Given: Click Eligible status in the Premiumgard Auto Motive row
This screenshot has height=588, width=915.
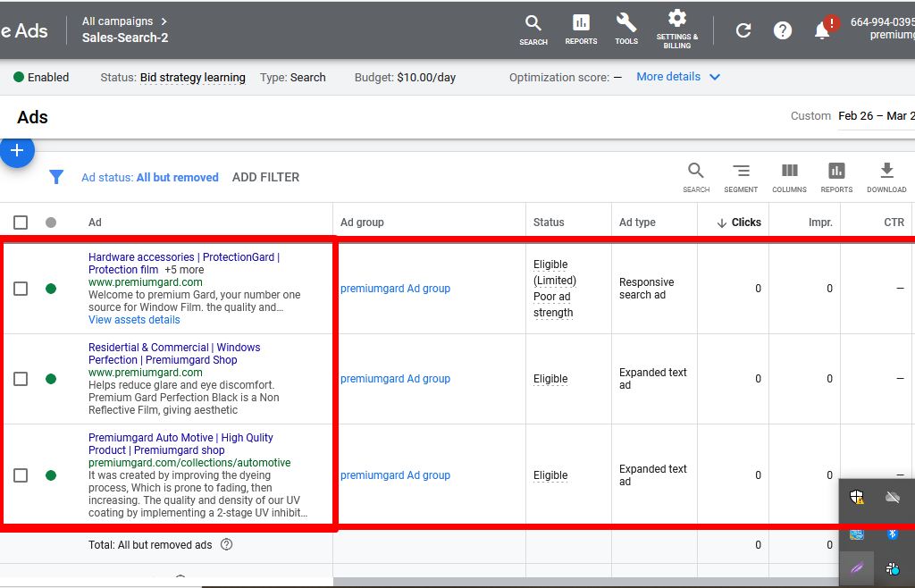Looking at the screenshot, I should point(550,475).
